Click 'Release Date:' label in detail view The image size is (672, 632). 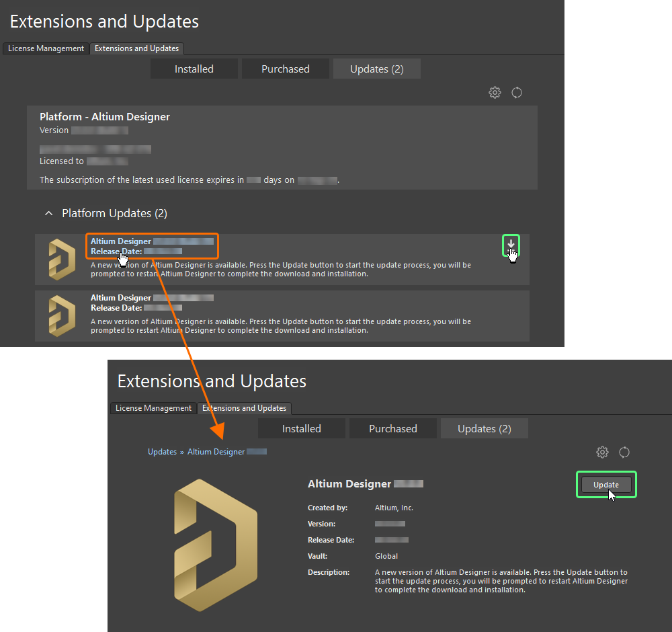point(331,540)
